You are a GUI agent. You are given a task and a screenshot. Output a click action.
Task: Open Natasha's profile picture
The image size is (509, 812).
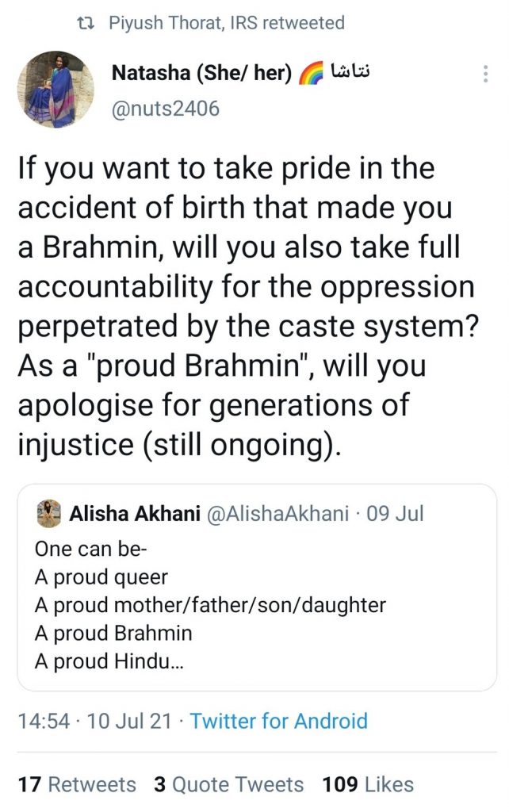[x=55, y=90]
